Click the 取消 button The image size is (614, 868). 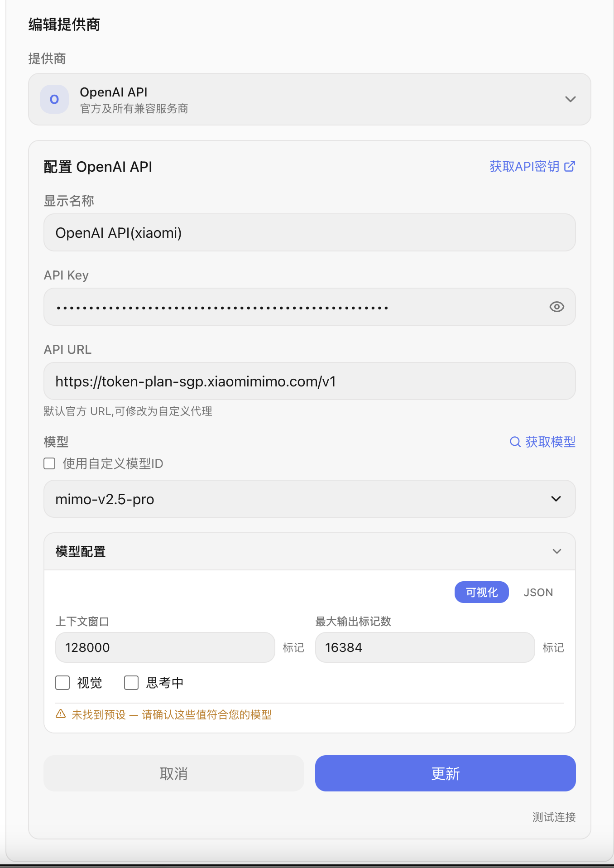[174, 773]
